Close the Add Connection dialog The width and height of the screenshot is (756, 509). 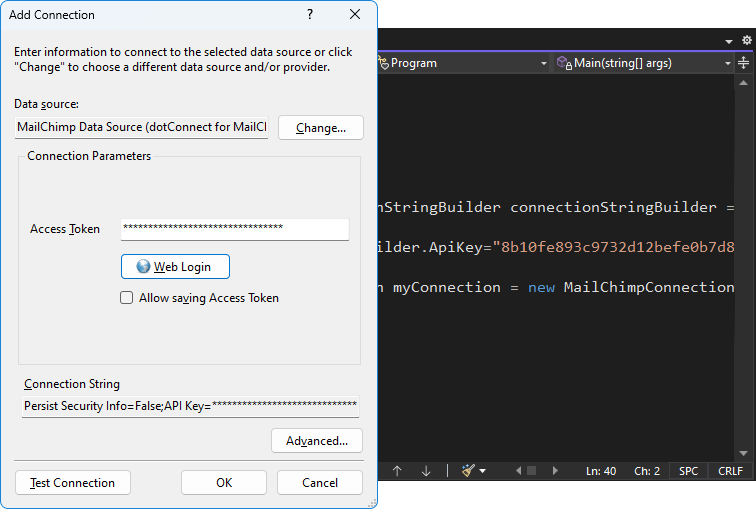click(355, 14)
